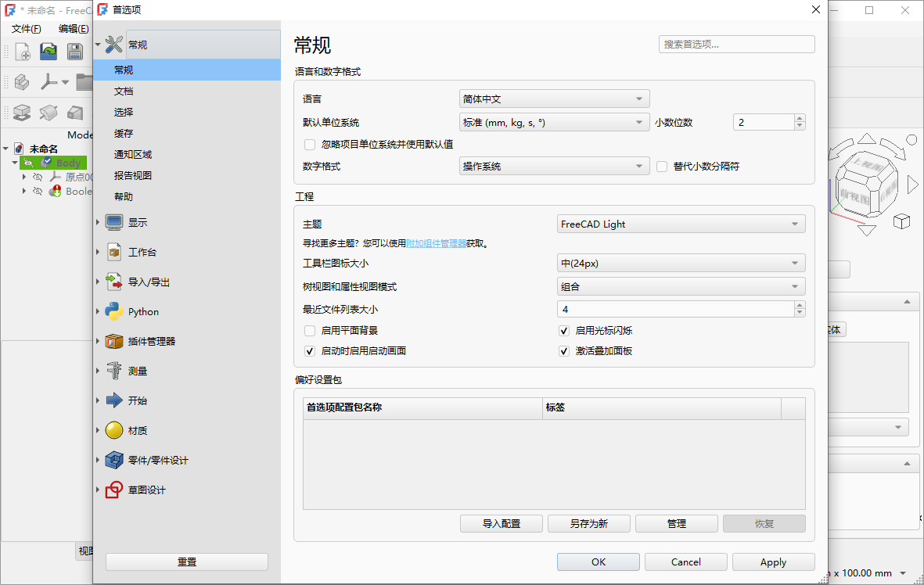Disable the 启用光标闪烁 checkbox

[564, 330]
